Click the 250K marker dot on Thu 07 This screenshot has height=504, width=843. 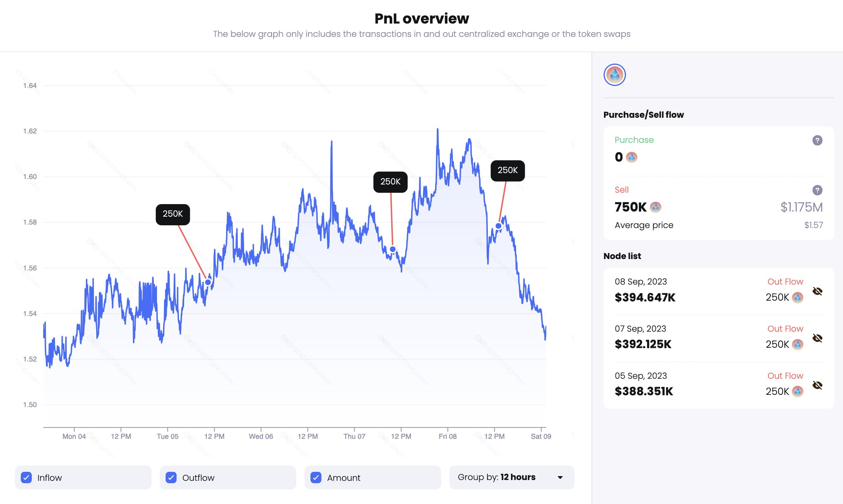pyautogui.click(x=393, y=249)
